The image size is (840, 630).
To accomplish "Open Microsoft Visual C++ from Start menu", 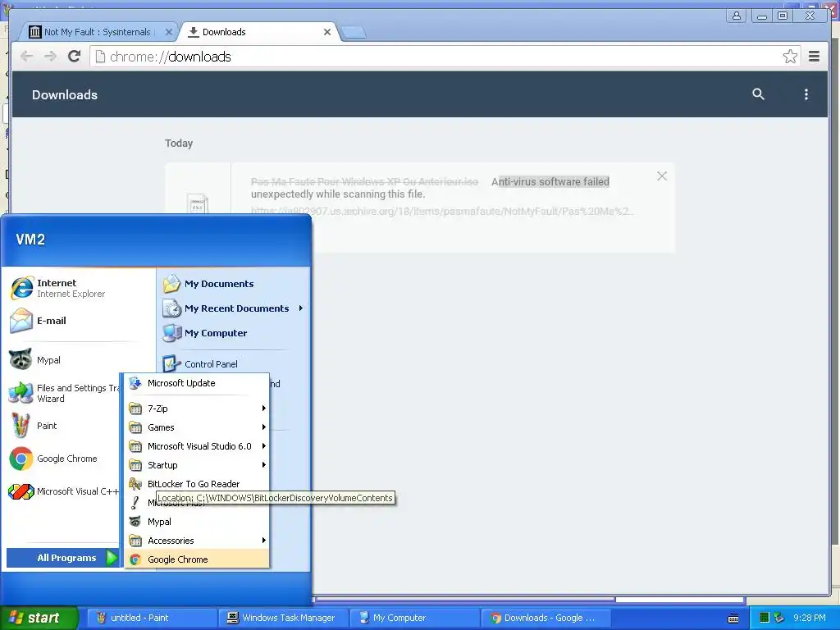I will (x=63, y=491).
